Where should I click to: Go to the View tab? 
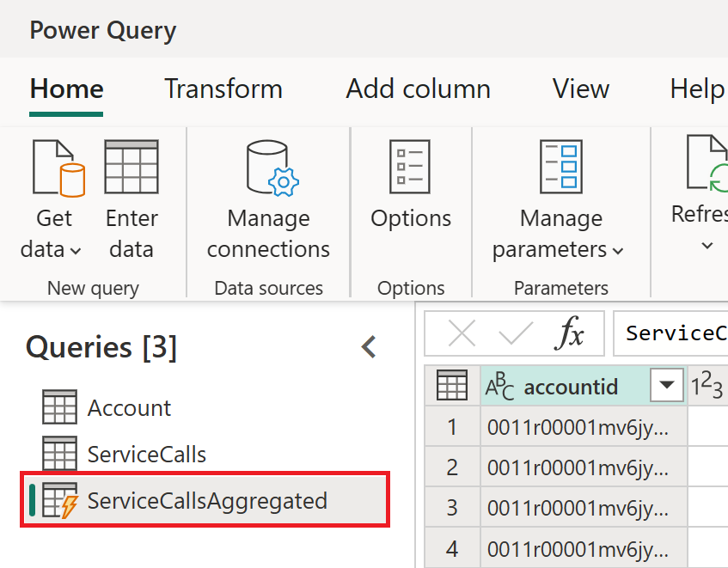click(581, 89)
